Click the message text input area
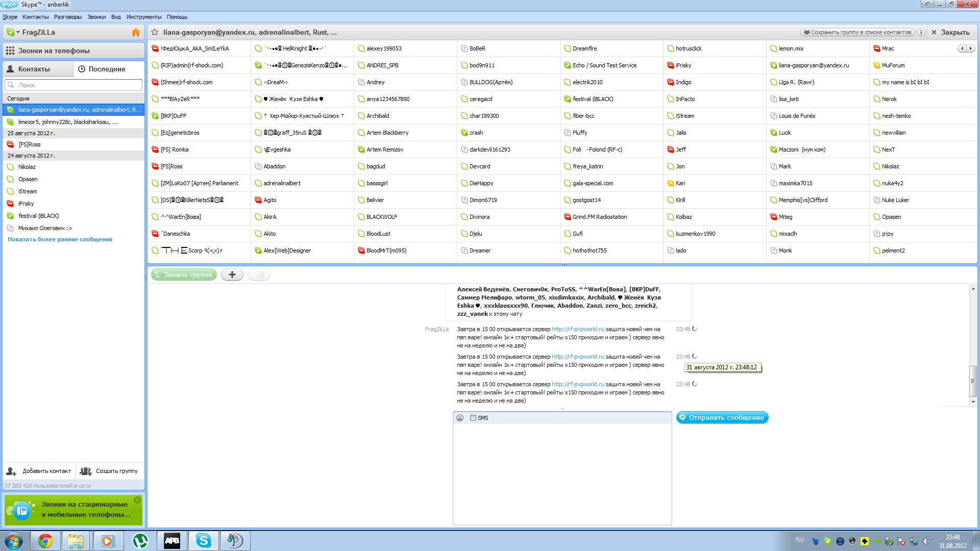The width and height of the screenshot is (980, 551). (562, 474)
